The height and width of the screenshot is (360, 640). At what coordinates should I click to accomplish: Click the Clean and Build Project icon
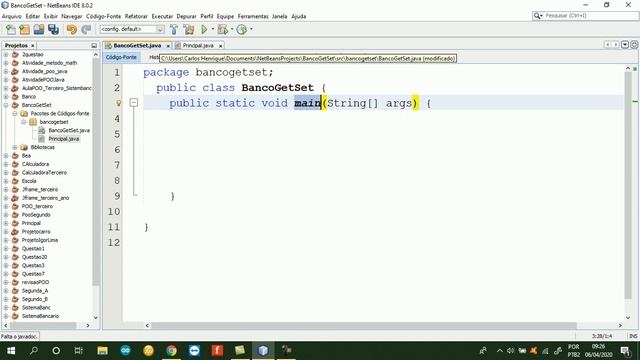click(189, 29)
